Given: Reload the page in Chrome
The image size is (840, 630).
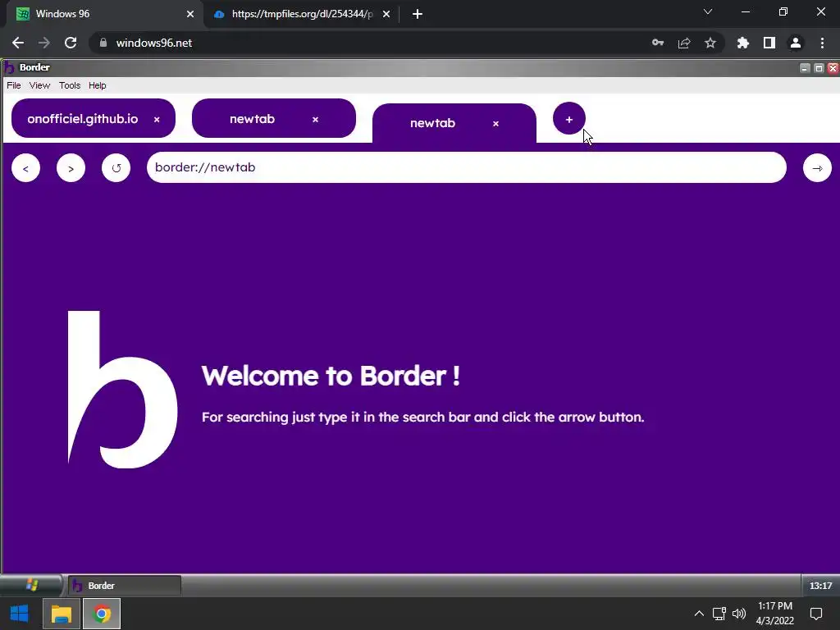Looking at the screenshot, I should [71, 43].
